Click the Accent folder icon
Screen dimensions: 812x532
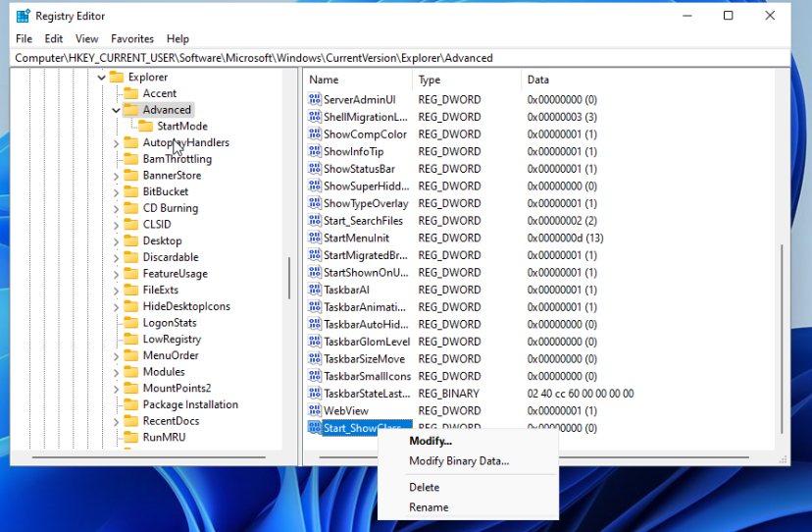point(131,93)
